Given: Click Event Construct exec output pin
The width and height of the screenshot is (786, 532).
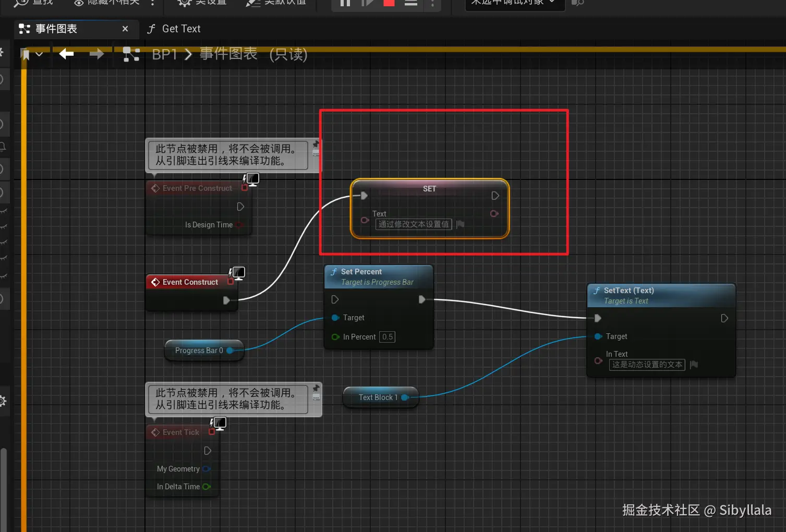Looking at the screenshot, I should pyautogui.click(x=226, y=300).
